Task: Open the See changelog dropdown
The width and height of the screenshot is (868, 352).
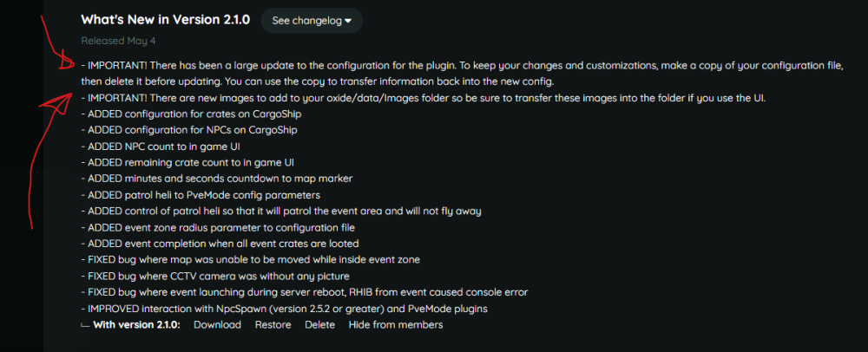Action: [312, 21]
